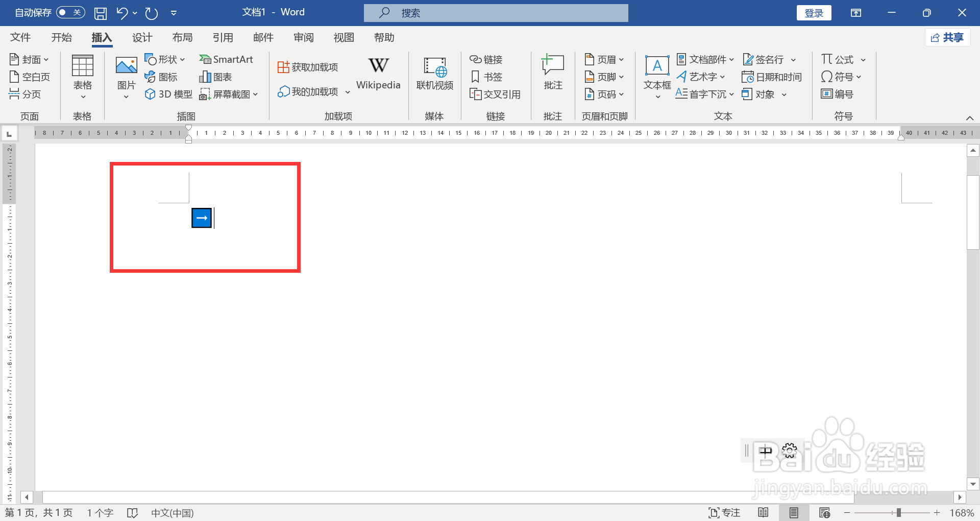Switch to the 引用 tab
The height and width of the screenshot is (521, 980).
[x=223, y=37]
